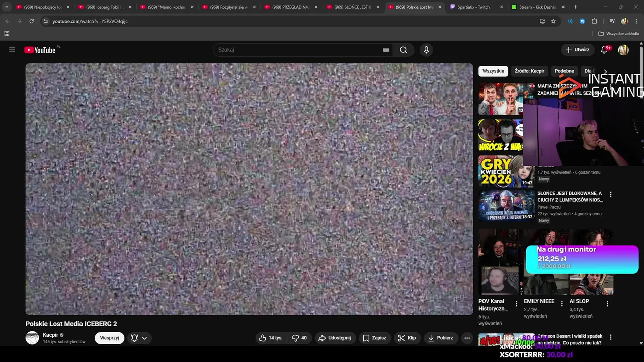
Task: Bookmark this page with the star icon
Action: 553,21
